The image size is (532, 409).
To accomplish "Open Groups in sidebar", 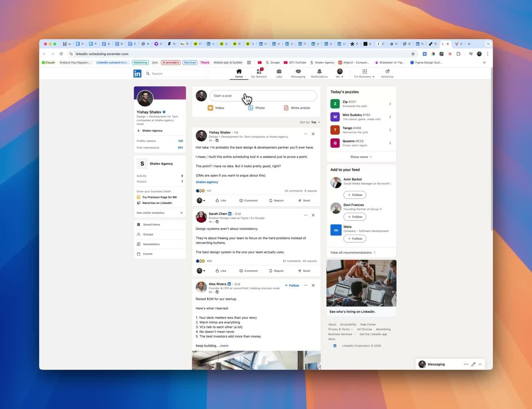I will pyautogui.click(x=160, y=234).
